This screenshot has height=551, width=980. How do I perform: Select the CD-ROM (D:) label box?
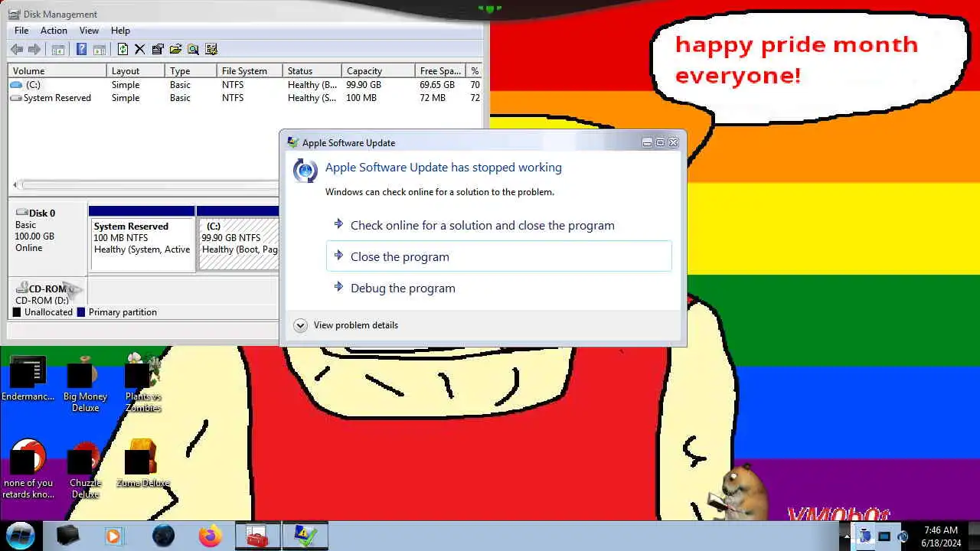tap(47, 292)
